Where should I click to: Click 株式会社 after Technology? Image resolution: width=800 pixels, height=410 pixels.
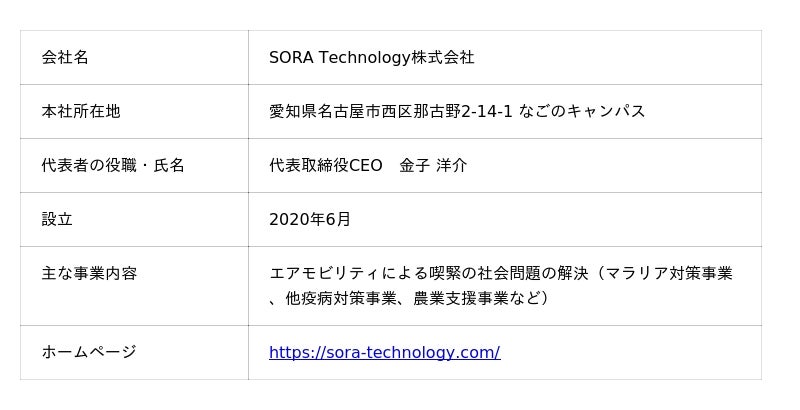pos(443,57)
